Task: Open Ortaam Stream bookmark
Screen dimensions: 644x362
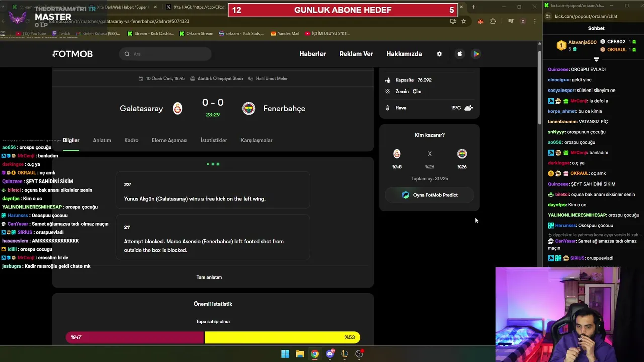Action: [196, 34]
